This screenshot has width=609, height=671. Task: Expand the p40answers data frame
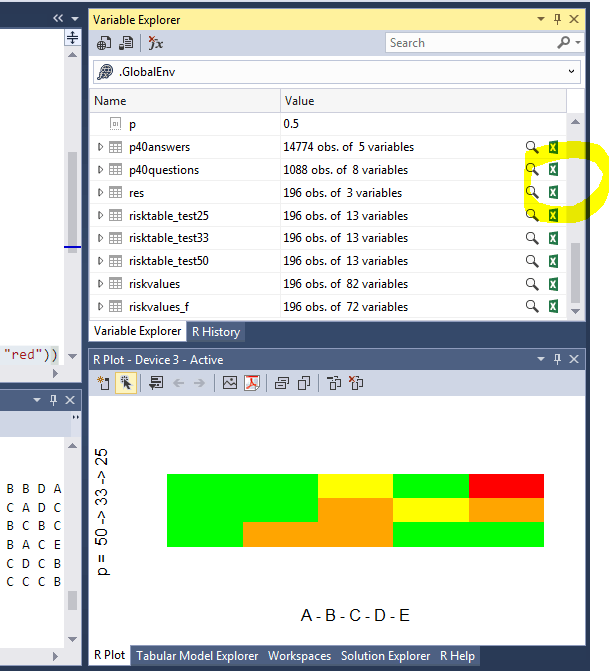point(100,147)
